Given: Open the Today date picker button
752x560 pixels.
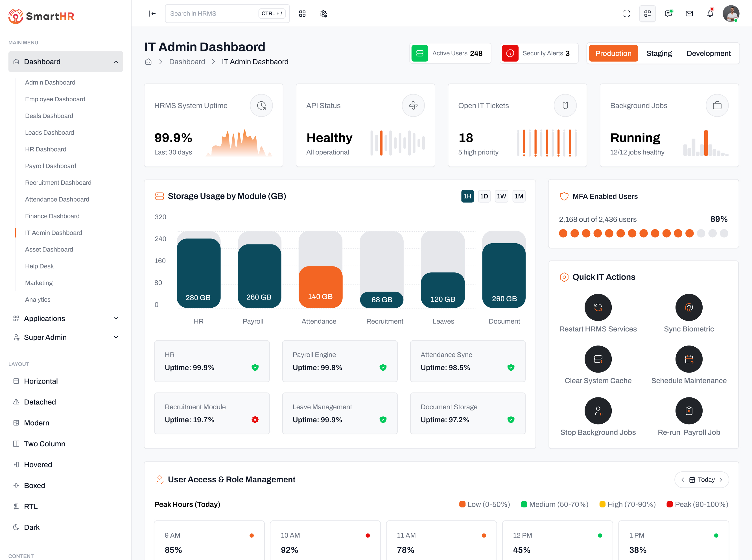Looking at the screenshot, I should pos(701,479).
